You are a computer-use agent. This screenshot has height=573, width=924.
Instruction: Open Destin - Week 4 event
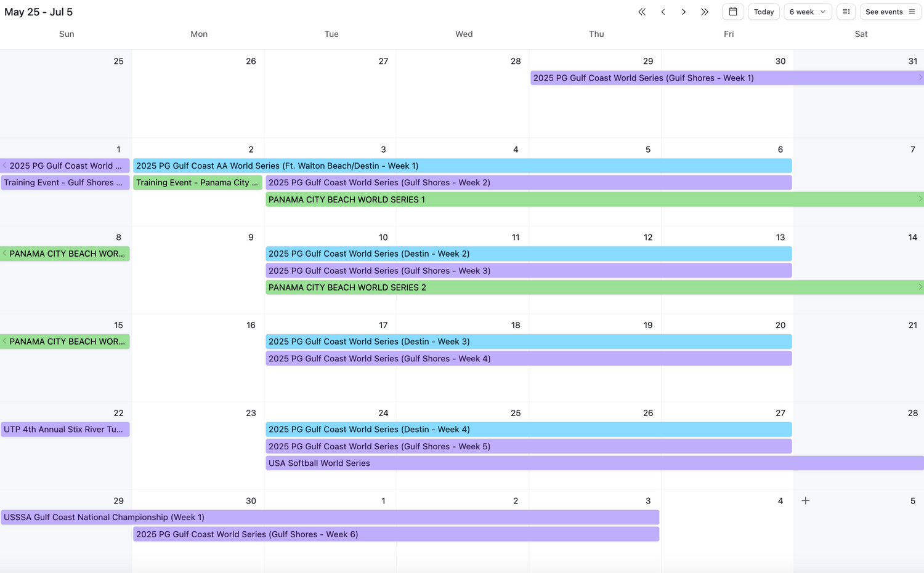coord(529,430)
